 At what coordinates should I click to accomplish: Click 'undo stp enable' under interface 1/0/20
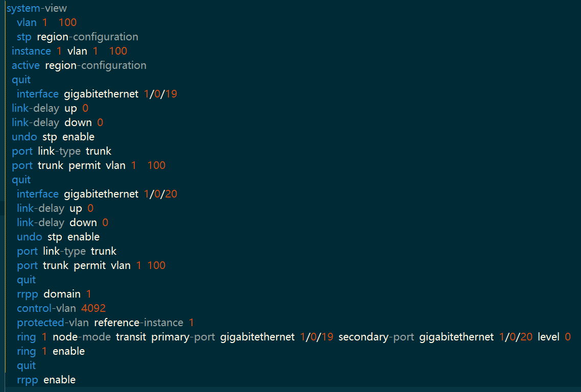(58, 237)
